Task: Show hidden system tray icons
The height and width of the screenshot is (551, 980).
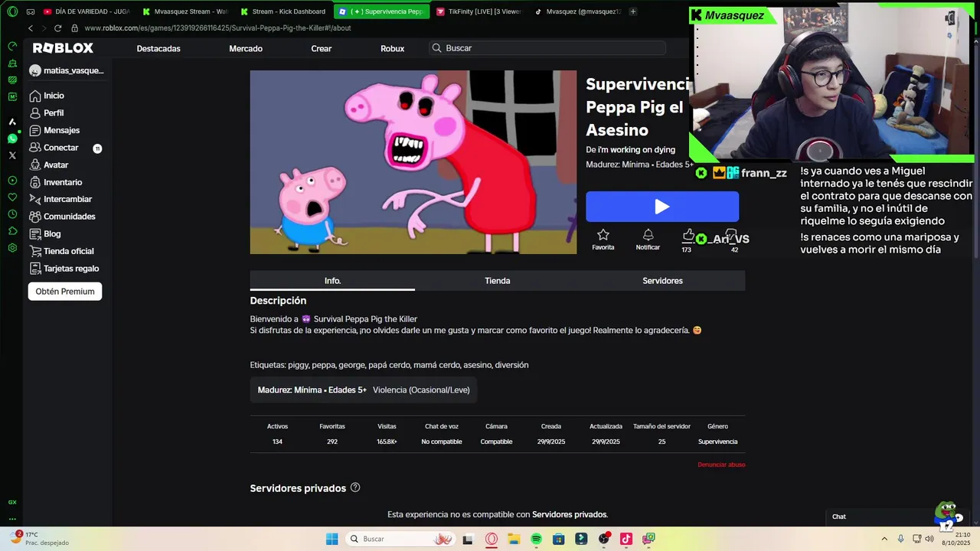Action: coord(884,539)
